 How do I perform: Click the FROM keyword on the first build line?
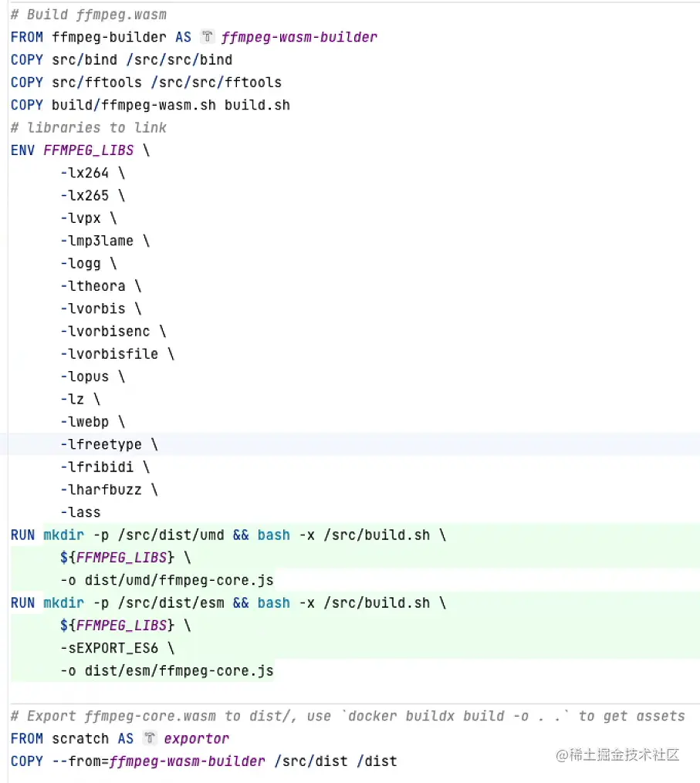pyautogui.click(x=26, y=36)
